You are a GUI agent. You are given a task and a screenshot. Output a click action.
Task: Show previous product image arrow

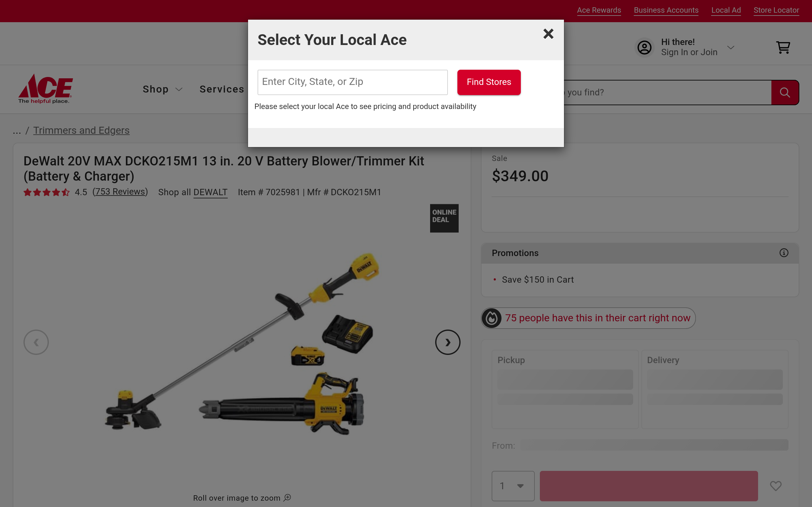(36, 342)
